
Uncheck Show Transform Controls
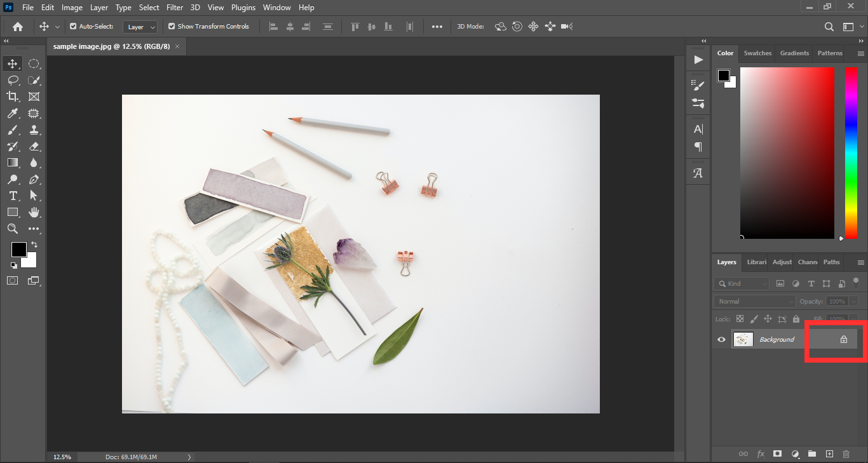click(172, 27)
